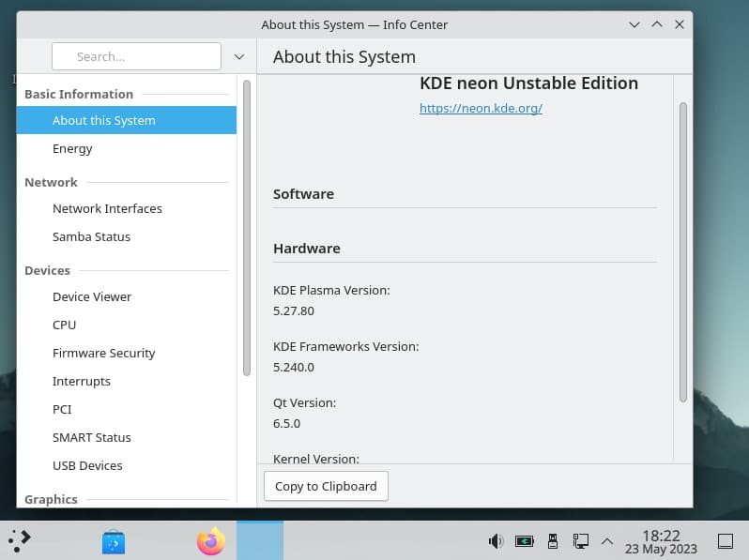This screenshot has height=560, width=749.
Task: Open the Energy module
Action: pos(127,148)
